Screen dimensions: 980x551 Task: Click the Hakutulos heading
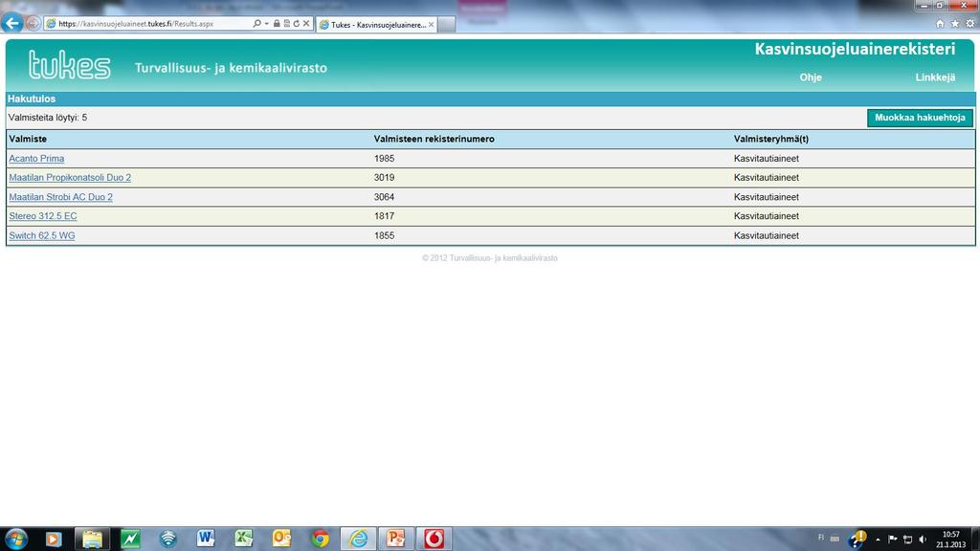pyautogui.click(x=32, y=99)
